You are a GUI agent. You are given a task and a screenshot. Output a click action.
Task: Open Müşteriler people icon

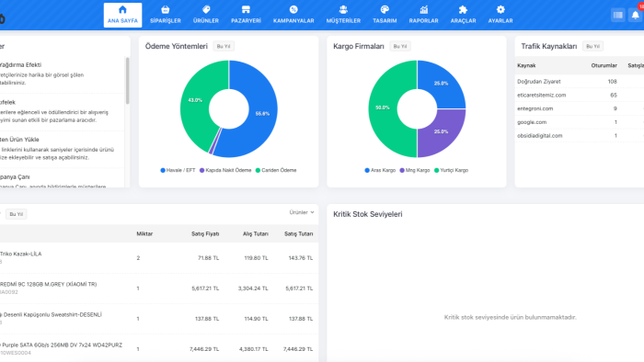[x=343, y=10]
